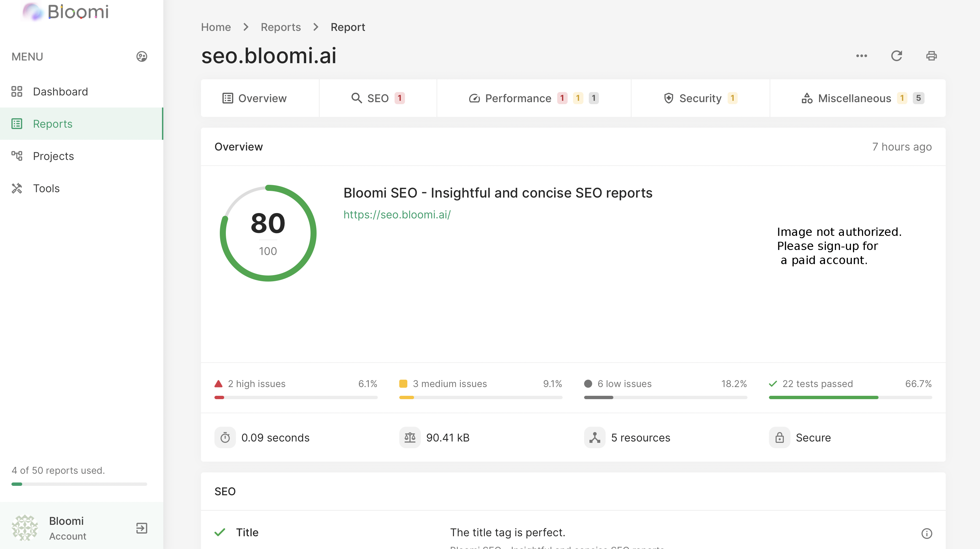Go to the Home breadcrumb
The width and height of the screenshot is (980, 549).
tap(216, 27)
